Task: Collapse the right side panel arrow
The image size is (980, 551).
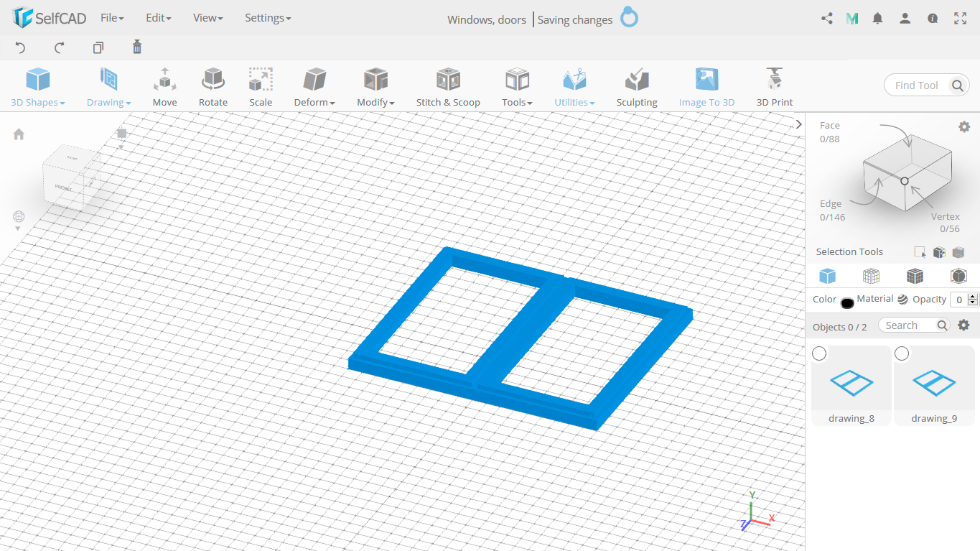Action: [x=798, y=124]
